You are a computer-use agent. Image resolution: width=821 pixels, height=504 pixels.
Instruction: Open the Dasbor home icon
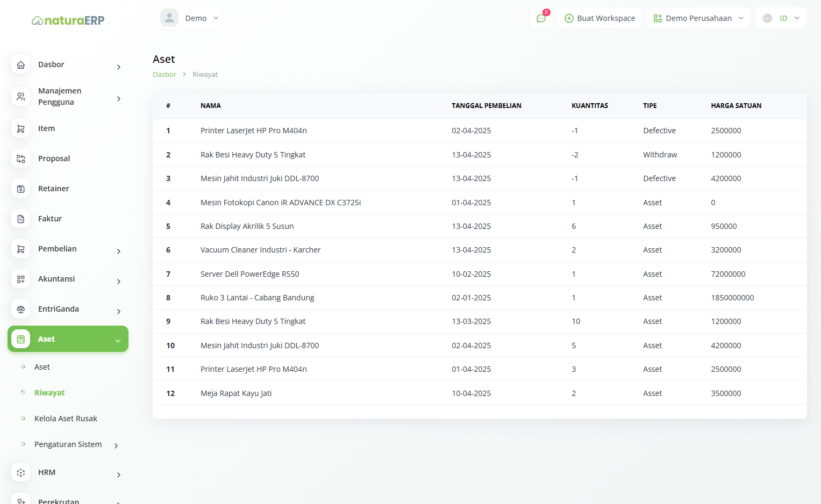coord(21,65)
